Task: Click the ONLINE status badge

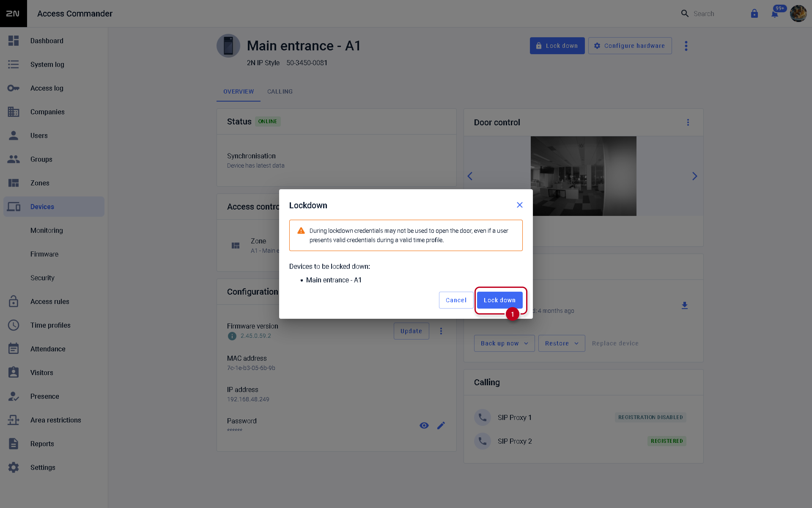Action: (267, 121)
